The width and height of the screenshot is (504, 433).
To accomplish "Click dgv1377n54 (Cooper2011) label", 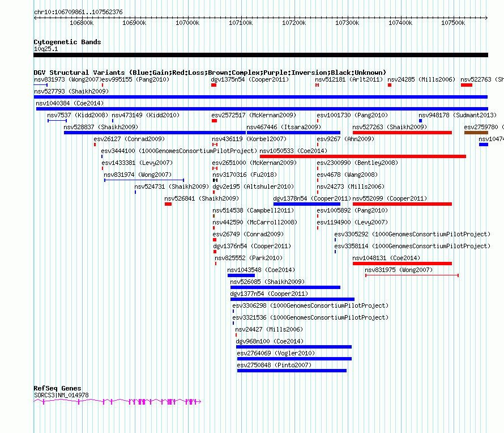I will click(269, 294).
